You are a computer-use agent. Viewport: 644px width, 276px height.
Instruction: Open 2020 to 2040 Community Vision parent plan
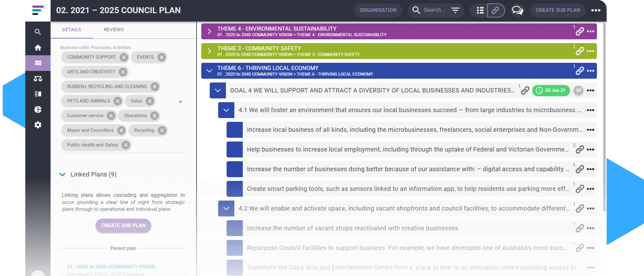pos(111,267)
